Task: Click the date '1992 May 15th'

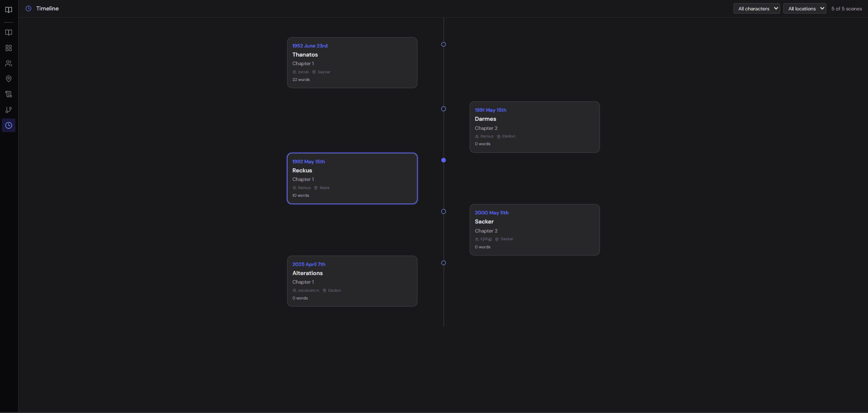Action: click(308, 161)
